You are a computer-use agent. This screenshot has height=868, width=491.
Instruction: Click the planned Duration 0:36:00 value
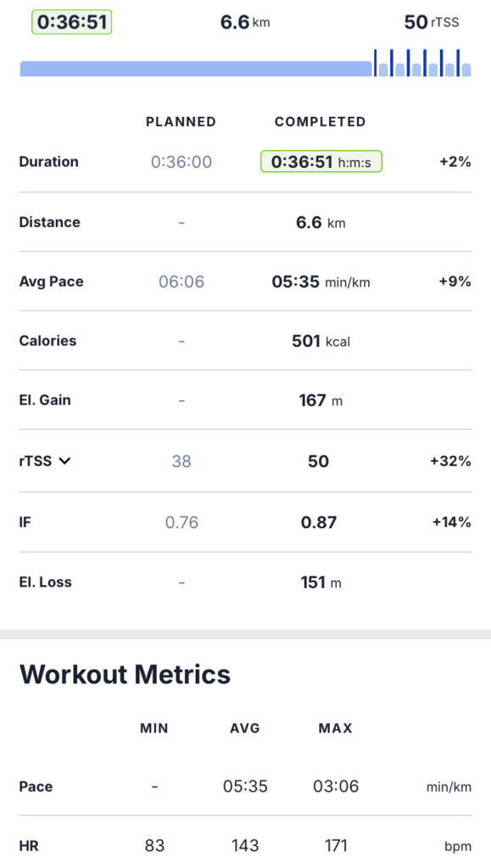[x=181, y=162]
